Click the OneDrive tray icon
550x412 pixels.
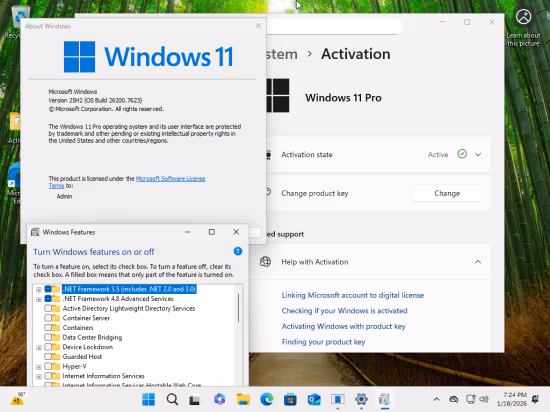tap(454, 399)
